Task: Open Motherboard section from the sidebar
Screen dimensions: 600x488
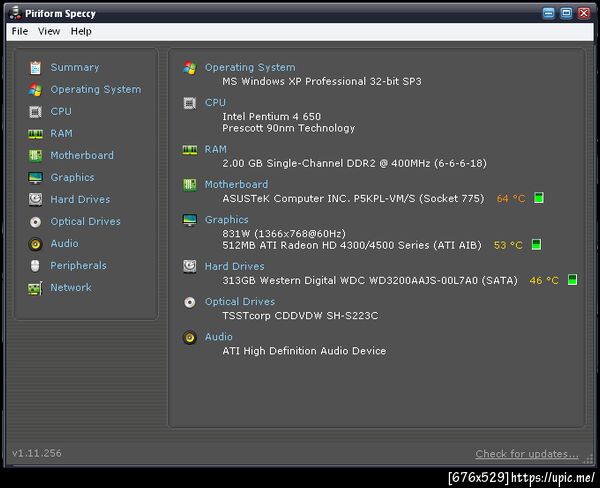Action: [x=82, y=155]
